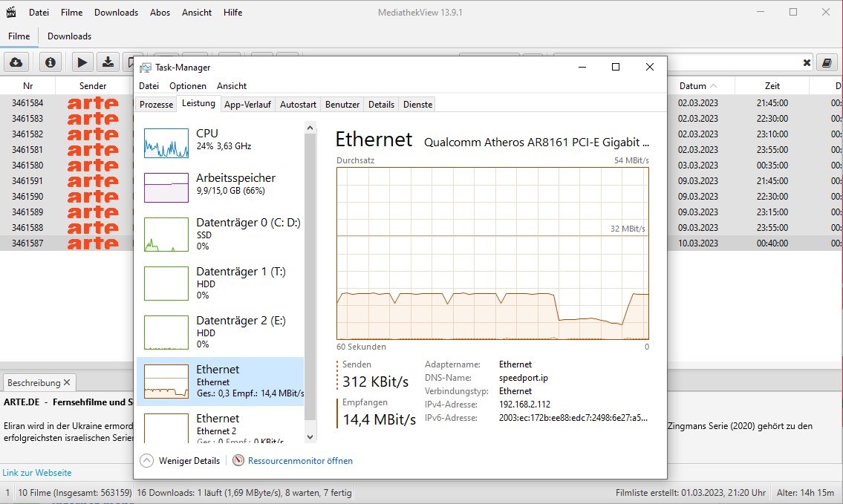Switch to the Autostart tab
This screenshot has width=843, height=504.
point(298,105)
